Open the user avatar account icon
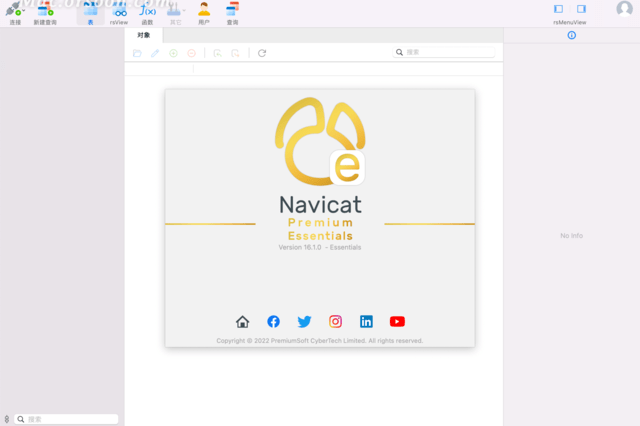This screenshot has height=426, width=640. (624, 8)
